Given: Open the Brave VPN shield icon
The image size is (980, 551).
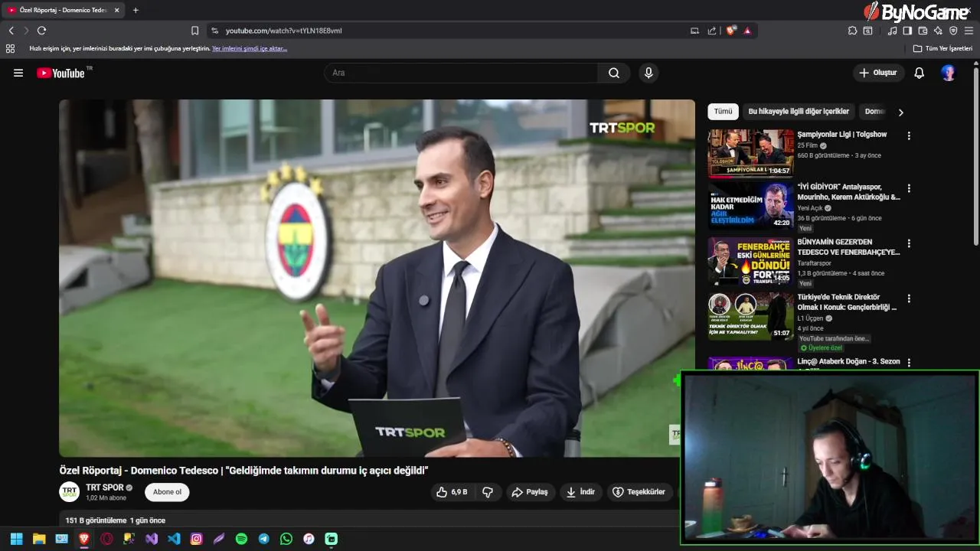Looking at the screenshot, I should (x=953, y=31).
